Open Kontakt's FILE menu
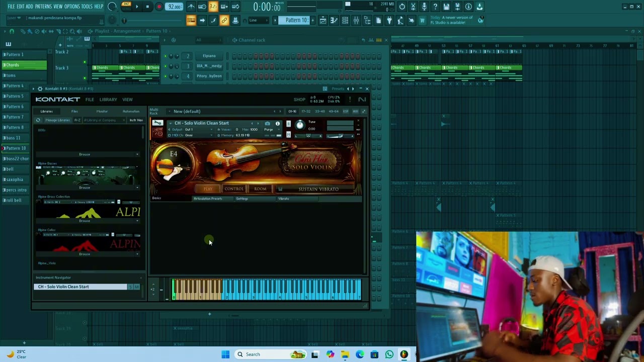 (90, 100)
